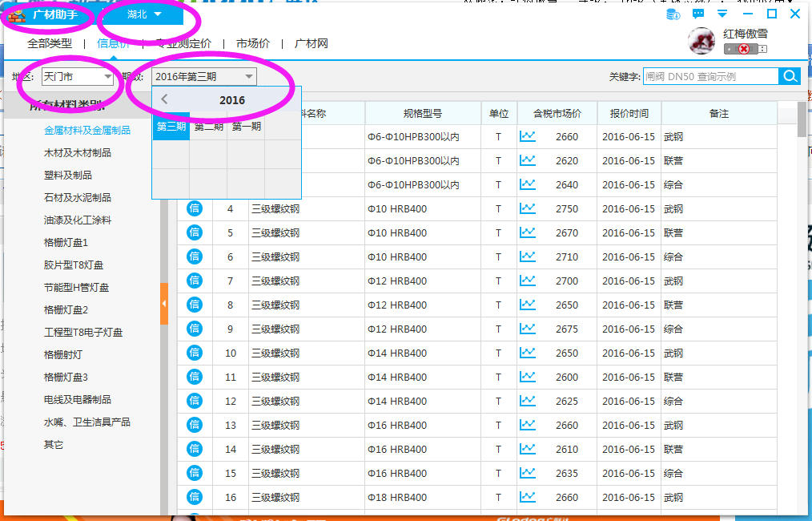Image resolution: width=812 pixels, height=521 pixels.
Task: Select 格栅灯盘1 category
Action: click(x=66, y=243)
